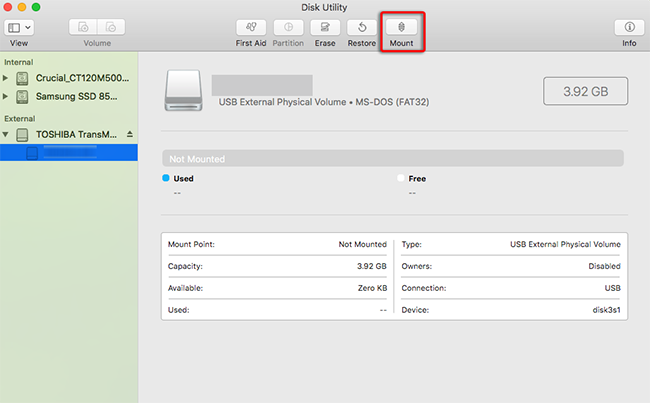The image size is (650, 403).
Task: Select Samsung SSD 85 in sidebar
Action: pos(76,97)
